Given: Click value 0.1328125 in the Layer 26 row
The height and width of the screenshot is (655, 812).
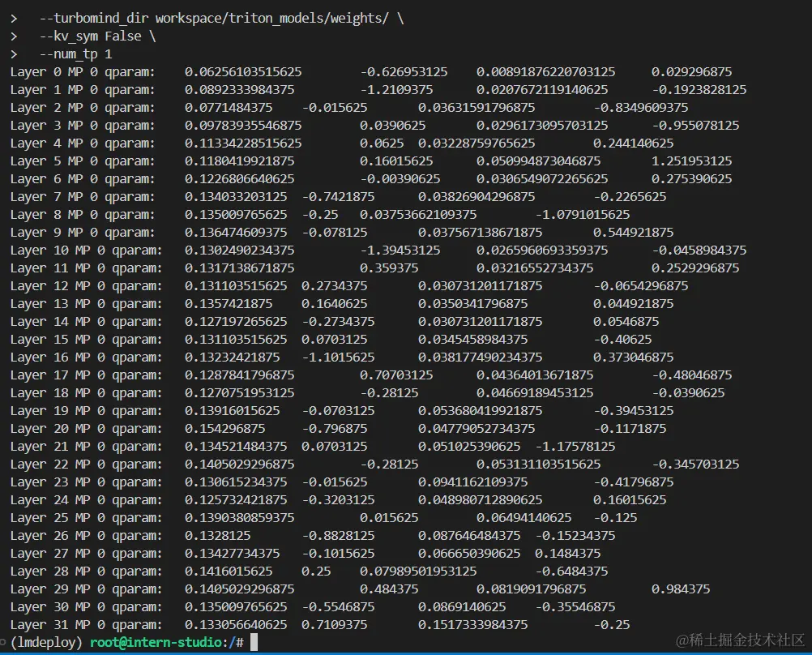Looking at the screenshot, I should coord(217,535).
